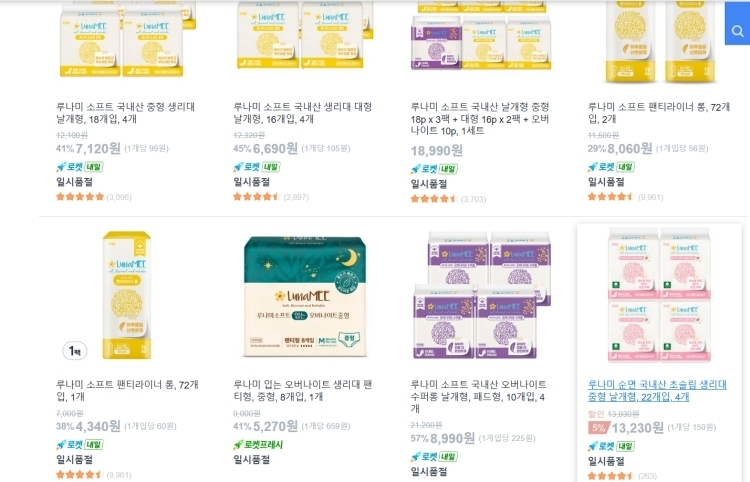750x482 pixels.
Task: Click the 1팩 badge on the panty liner image
Action: (74, 350)
